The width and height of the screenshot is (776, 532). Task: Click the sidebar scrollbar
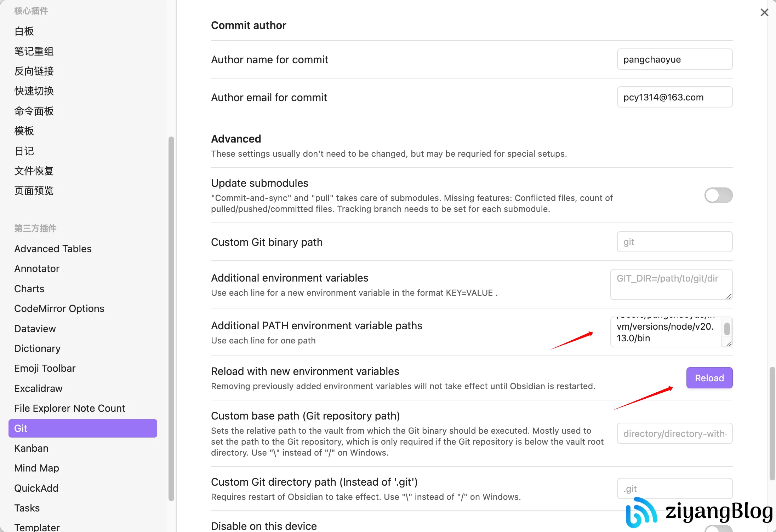tap(171, 318)
